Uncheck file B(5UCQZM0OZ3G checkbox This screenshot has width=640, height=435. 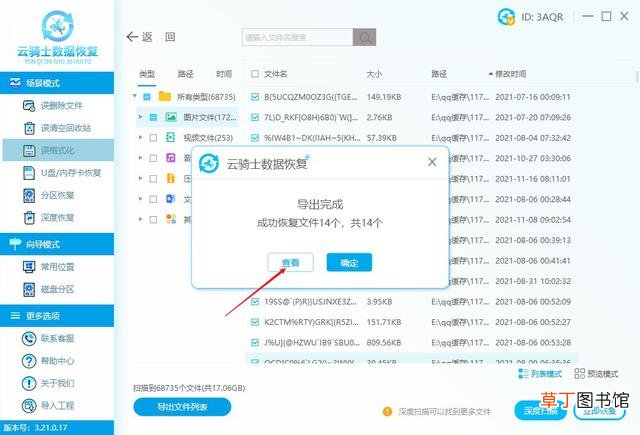pos(255,97)
